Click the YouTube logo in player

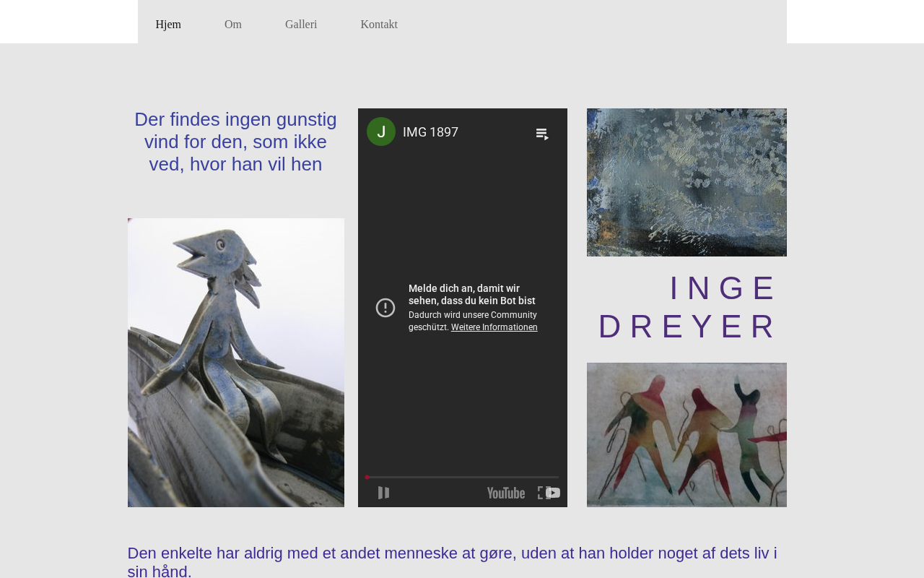pos(506,493)
